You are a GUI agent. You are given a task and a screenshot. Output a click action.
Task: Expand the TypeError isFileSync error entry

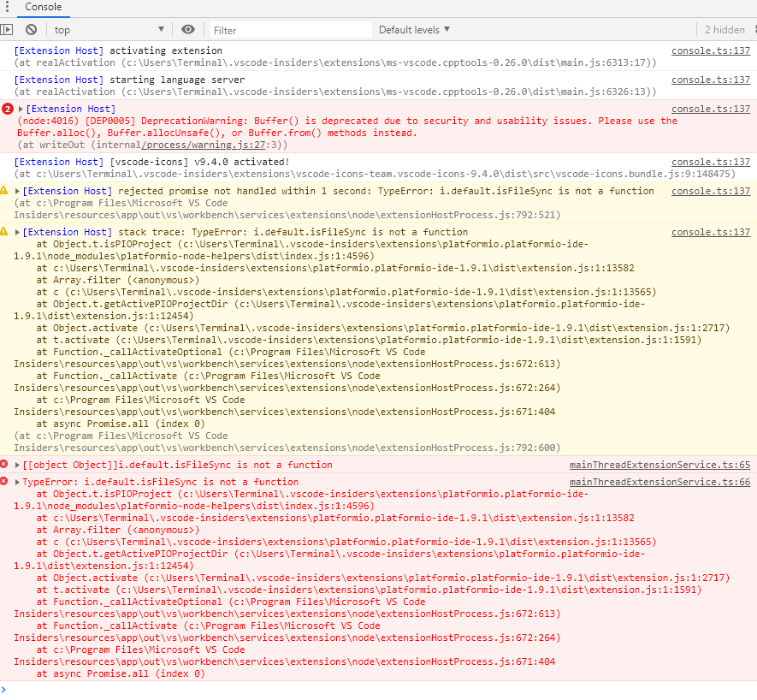tap(17, 482)
